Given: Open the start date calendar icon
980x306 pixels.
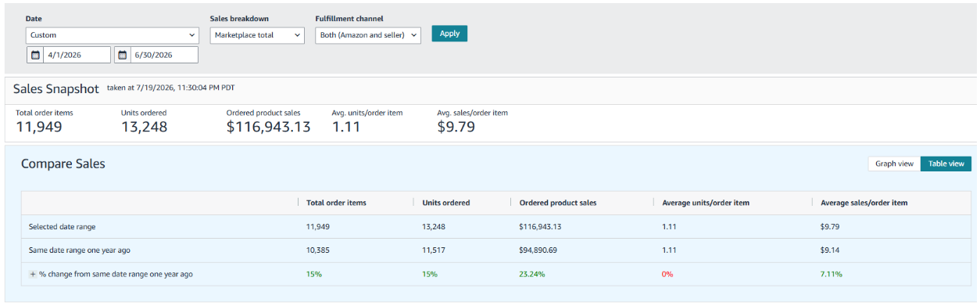Looking at the screenshot, I should tap(35, 55).
